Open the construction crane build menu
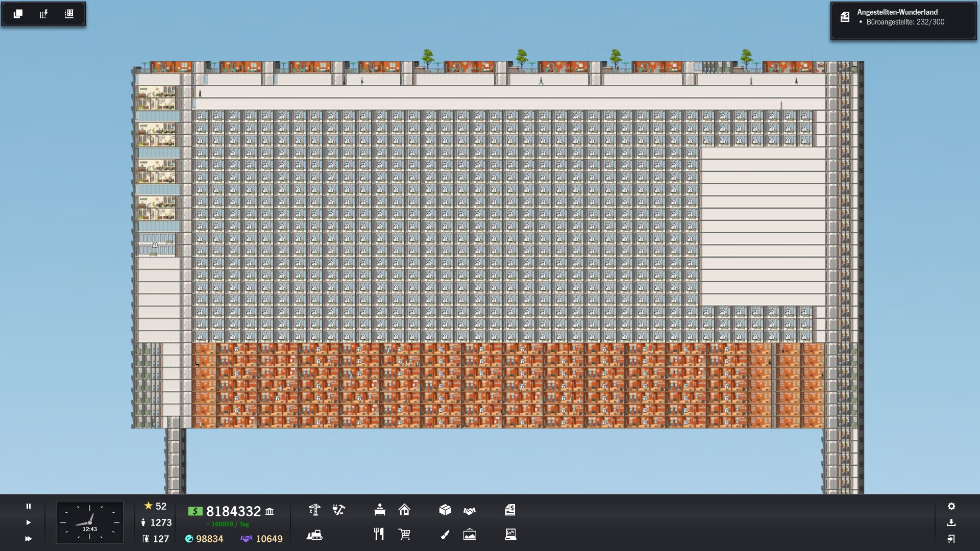Screen dimensions: 980x551 click(314, 510)
